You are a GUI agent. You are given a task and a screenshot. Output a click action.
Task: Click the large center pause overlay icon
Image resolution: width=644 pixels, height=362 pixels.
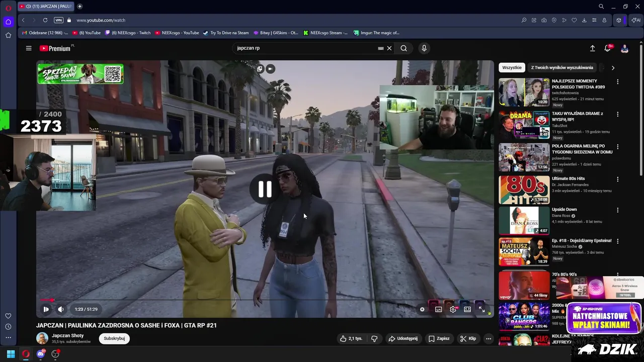tap(265, 189)
